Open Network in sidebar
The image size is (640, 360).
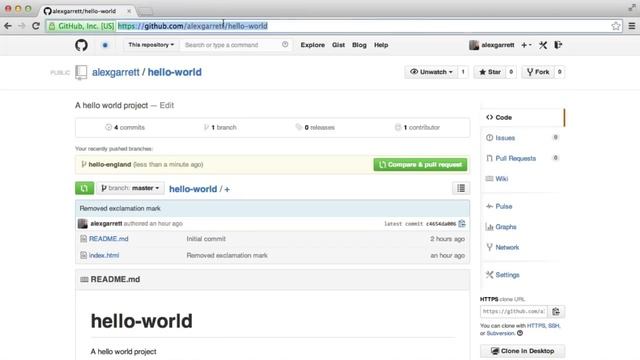pyautogui.click(x=507, y=247)
